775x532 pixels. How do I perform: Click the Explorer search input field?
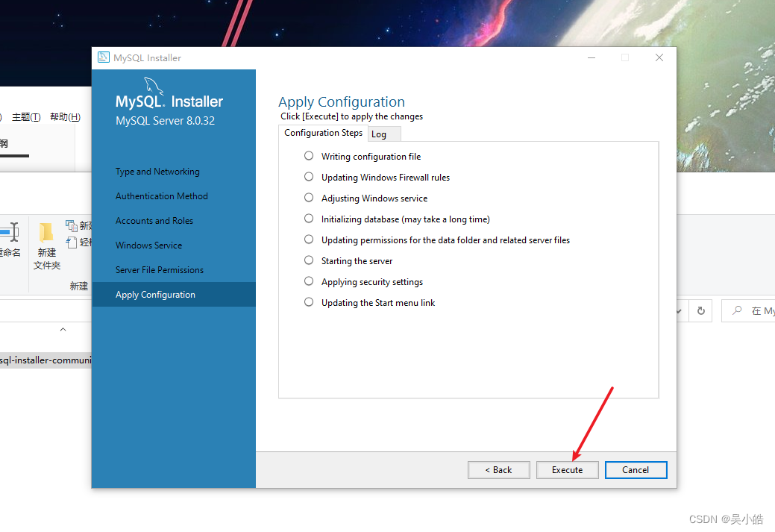point(748,311)
